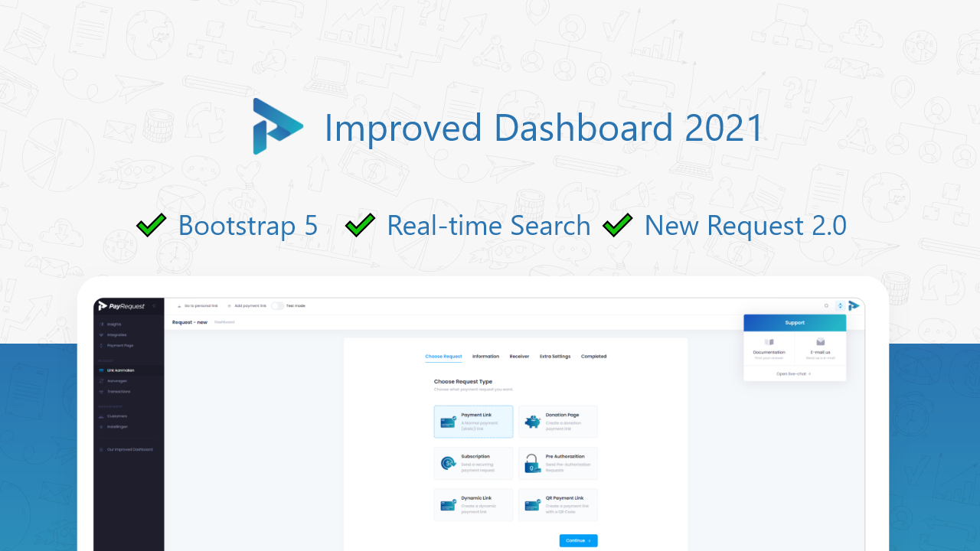Collapse the sidebar with the double-chevron
This screenshot has height=551, width=980.
click(x=154, y=306)
